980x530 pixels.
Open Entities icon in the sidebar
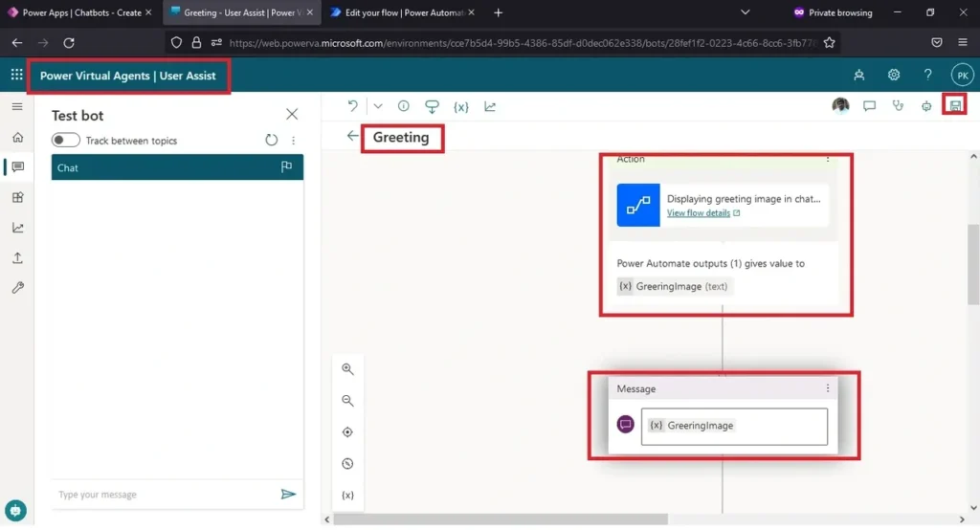pos(17,197)
